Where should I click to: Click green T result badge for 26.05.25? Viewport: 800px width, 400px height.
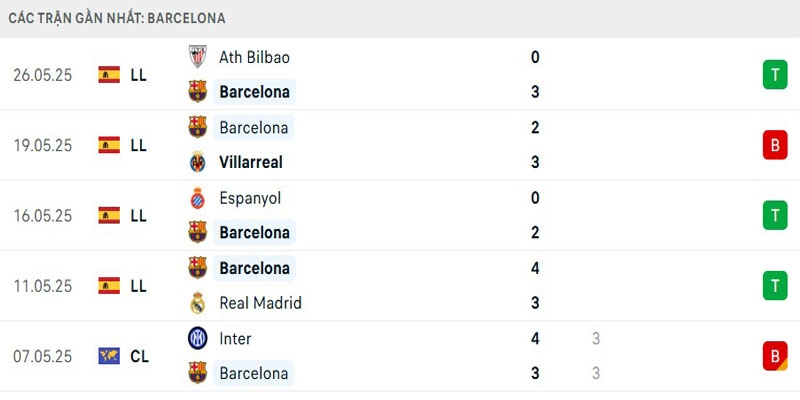coord(775,75)
